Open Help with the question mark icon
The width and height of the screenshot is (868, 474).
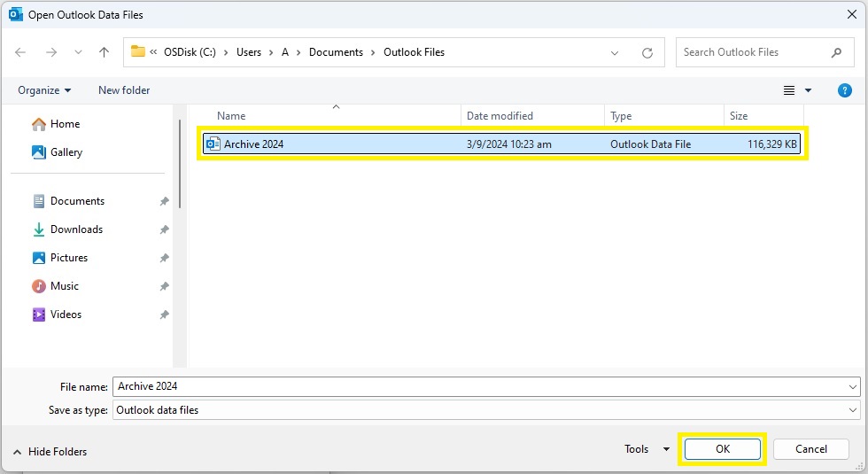845,90
